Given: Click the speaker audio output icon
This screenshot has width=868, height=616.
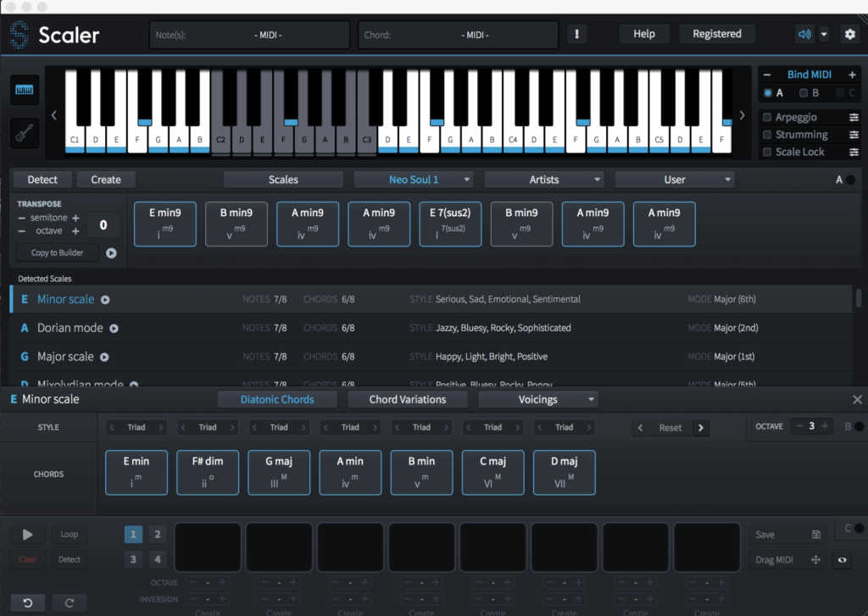Looking at the screenshot, I should [804, 34].
